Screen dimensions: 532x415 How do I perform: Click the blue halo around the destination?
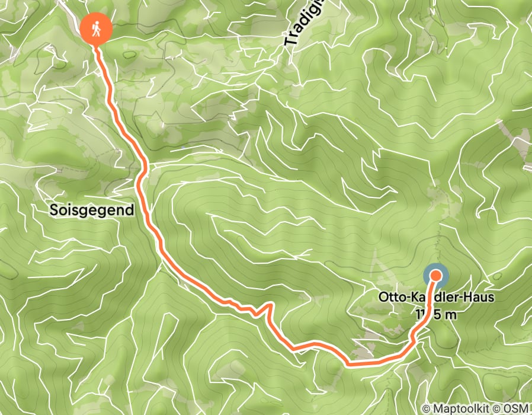click(x=436, y=276)
